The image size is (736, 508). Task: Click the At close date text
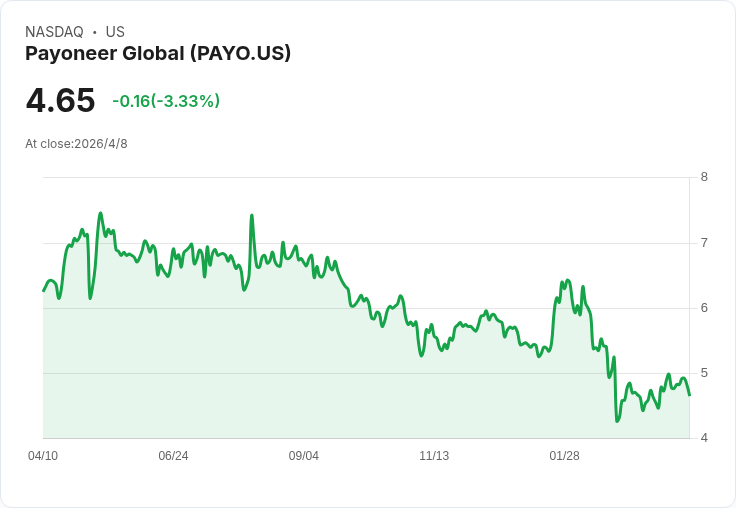click(x=76, y=144)
